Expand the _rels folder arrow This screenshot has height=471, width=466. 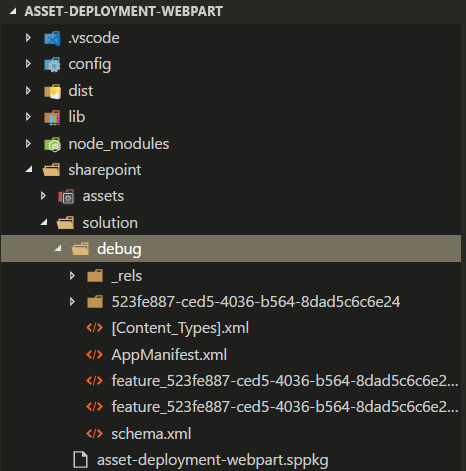[x=72, y=276]
